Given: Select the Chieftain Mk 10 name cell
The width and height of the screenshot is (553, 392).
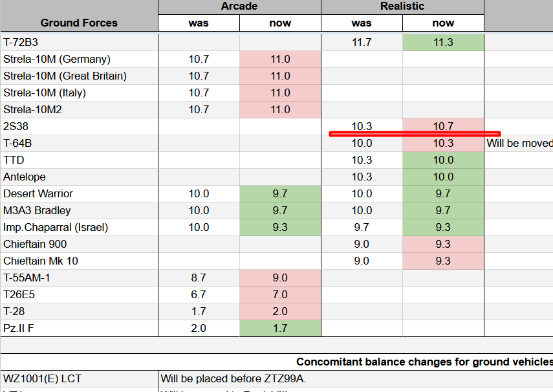Looking at the screenshot, I should 79,261.
